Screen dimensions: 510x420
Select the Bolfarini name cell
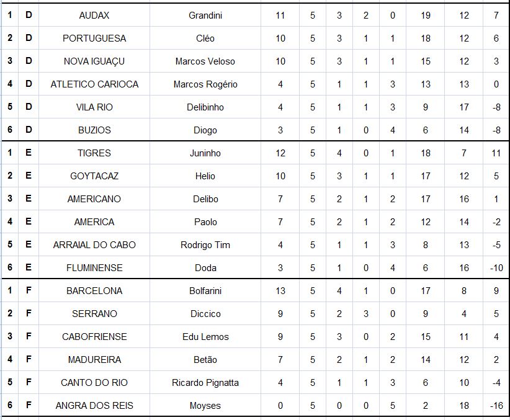(x=205, y=291)
